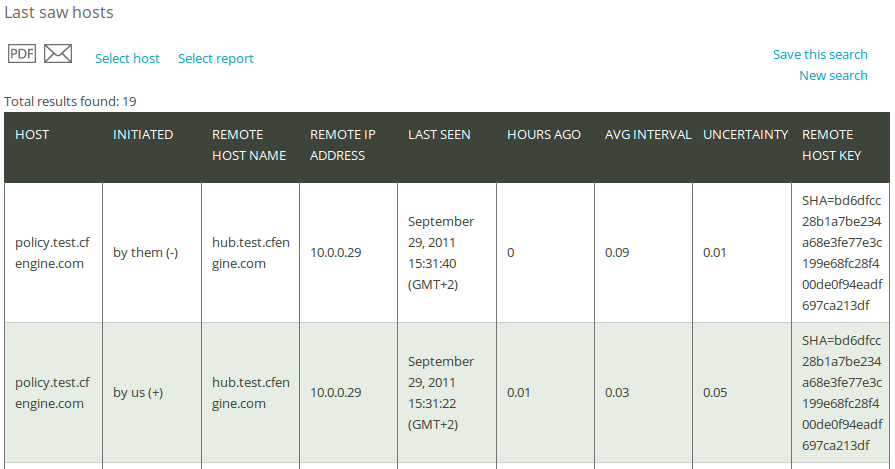895x469 pixels.
Task: Sort by the HOST column header
Action: (x=32, y=135)
